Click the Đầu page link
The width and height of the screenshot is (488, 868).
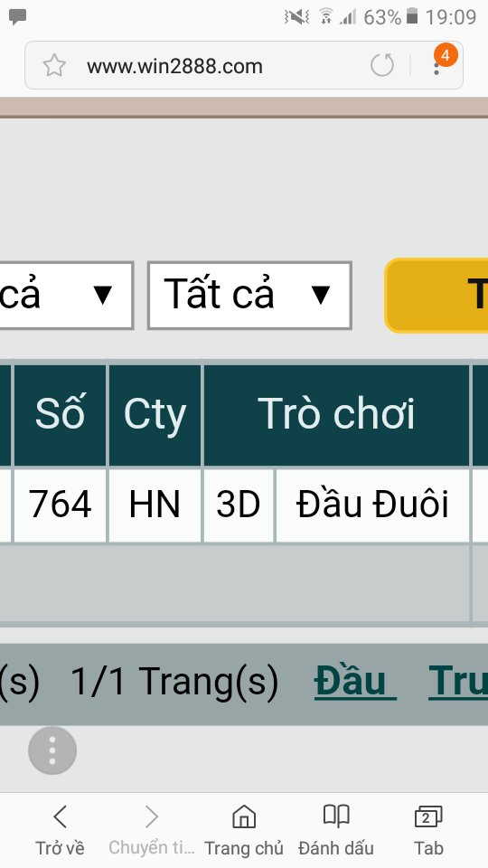pos(355,680)
